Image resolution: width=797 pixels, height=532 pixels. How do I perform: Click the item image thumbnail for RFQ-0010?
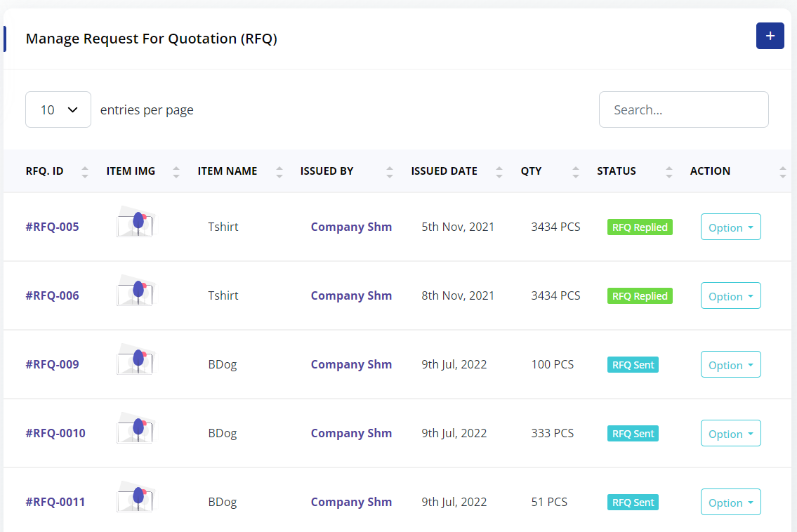136,429
